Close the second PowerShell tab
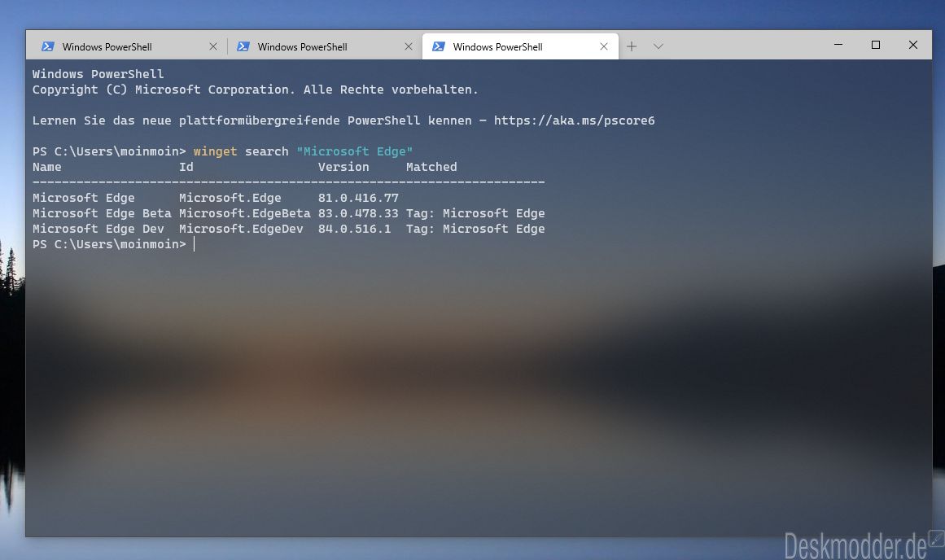 coord(408,46)
